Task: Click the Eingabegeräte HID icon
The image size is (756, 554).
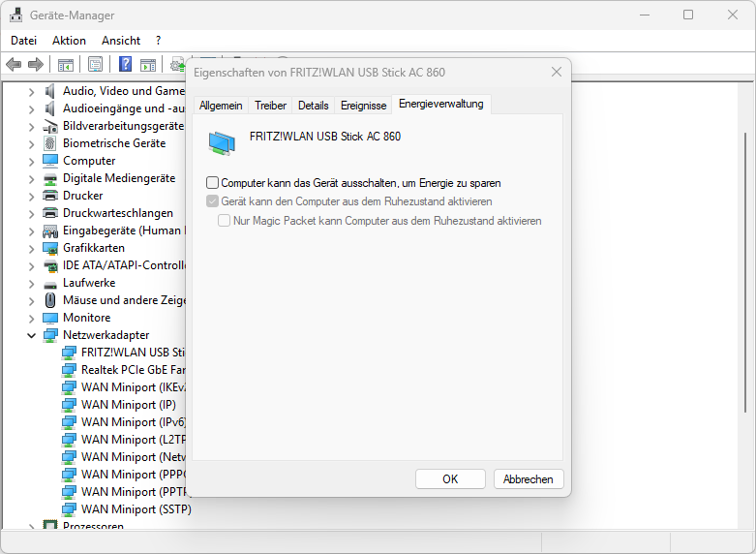Action: point(50,231)
